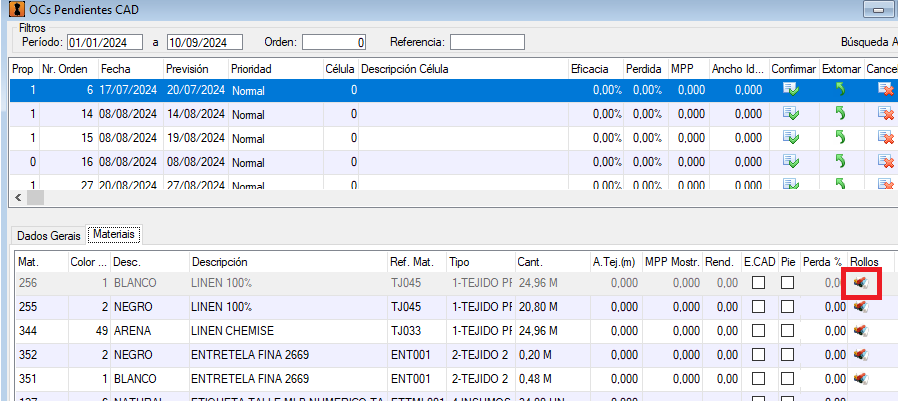Cancel order number 14
The height and width of the screenshot is (401, 898).
click(x=886, y=113)
